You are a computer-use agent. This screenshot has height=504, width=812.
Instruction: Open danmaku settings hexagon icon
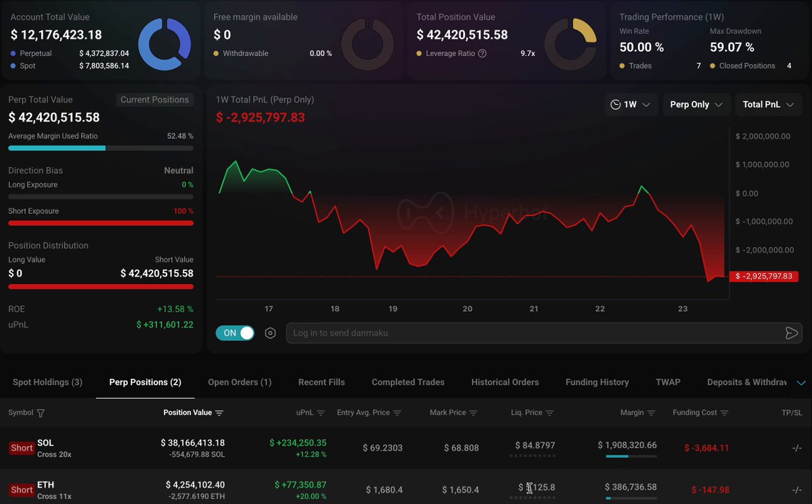click(270, 333)
